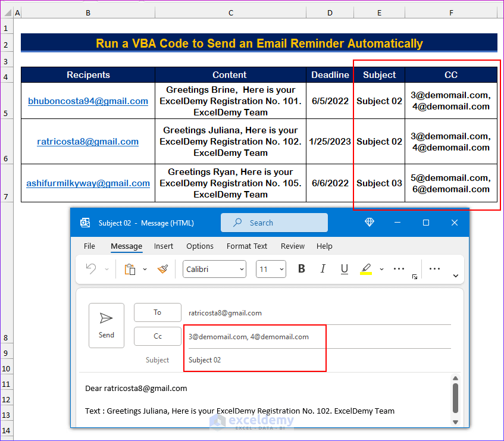Viewport: 504px width, 441px height.
Task: Select the Greetings Ryan content cell
Action: [230, 183]
